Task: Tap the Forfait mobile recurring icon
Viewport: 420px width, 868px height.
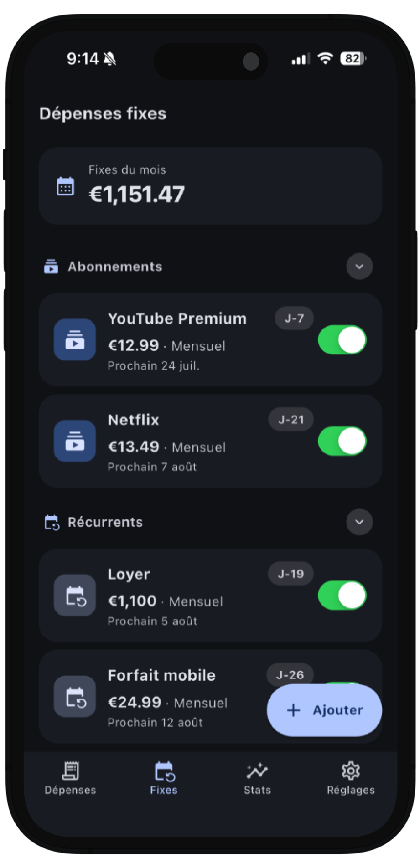Action: (75, 697)
